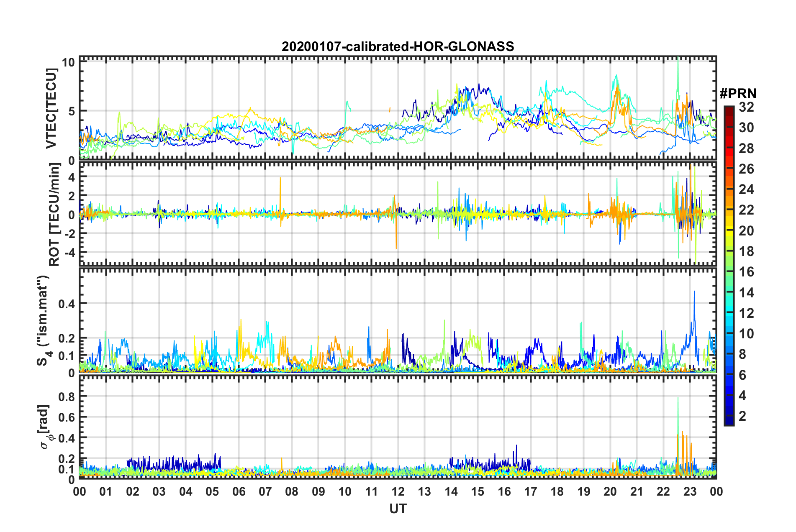This screenshot has width=796, height=532.
Task: Select the UT x-axis label
Action: tap(398, 509)
